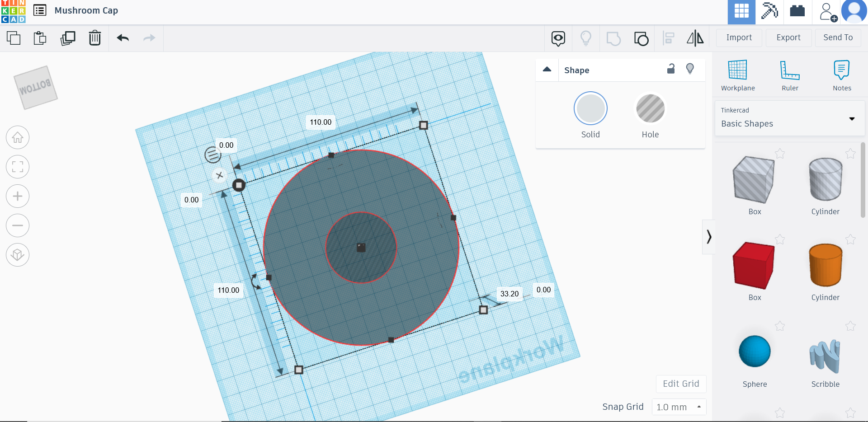Collapse the Shape panel
Viewport: 868px width, 422px height.
pos(547,70)
